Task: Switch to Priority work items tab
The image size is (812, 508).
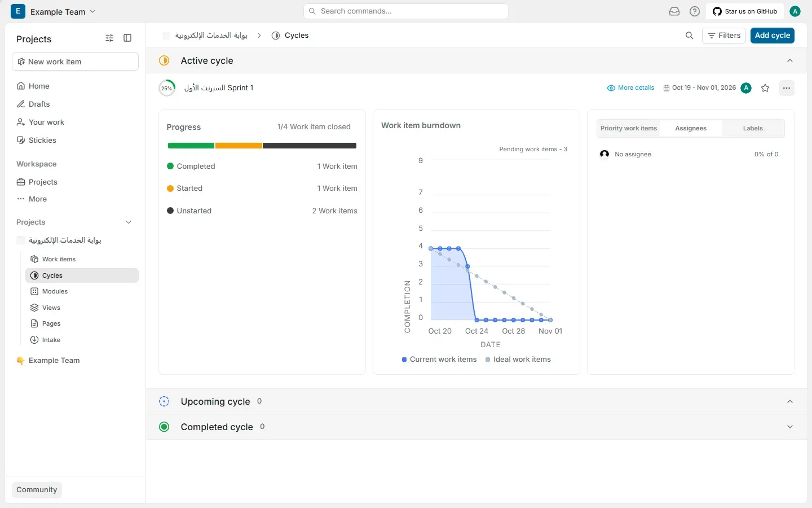Action: (x=629, y=128)
